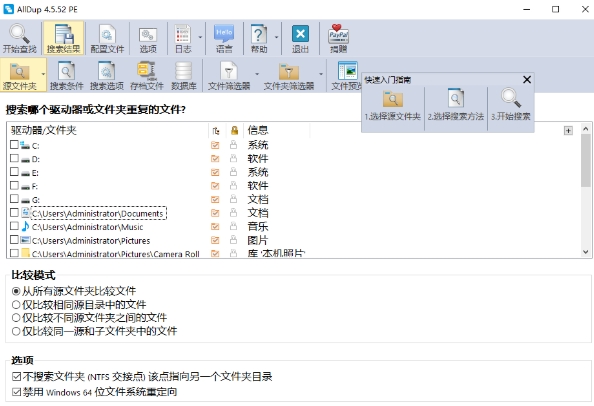The width and height of the screenshot is (594, 406).
Task: Toggle lock icon for Pictures row
Action: (x=233, y=240)
